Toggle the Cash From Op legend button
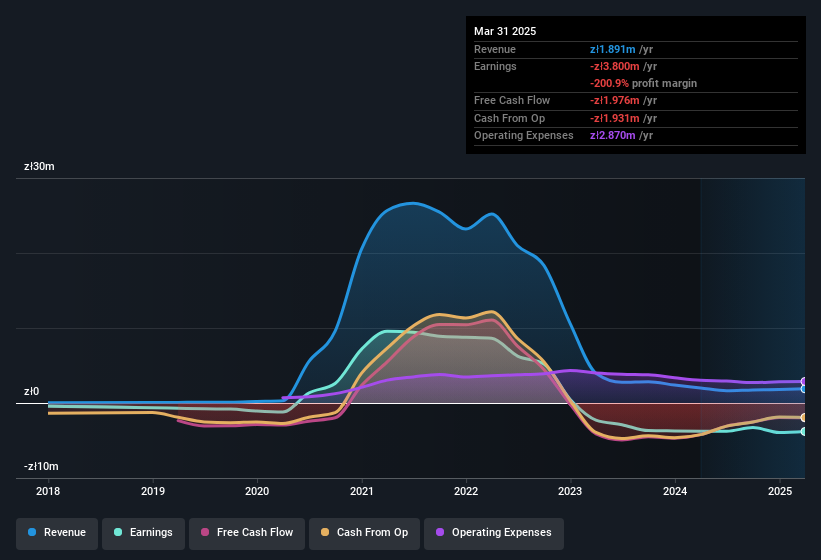The image size is (821, 560). (364, 532)
